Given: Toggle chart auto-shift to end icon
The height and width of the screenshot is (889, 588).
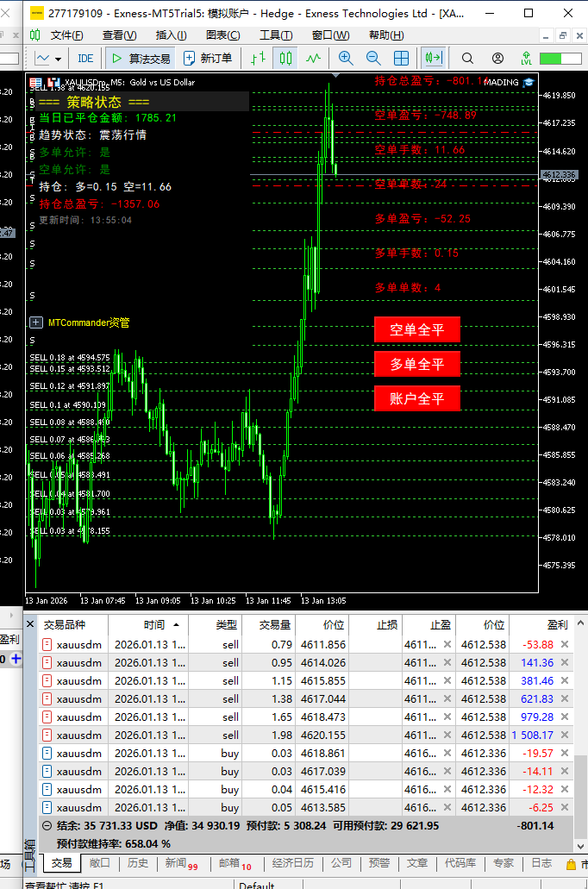Looking at the screenshot, I should click(433, 59).
